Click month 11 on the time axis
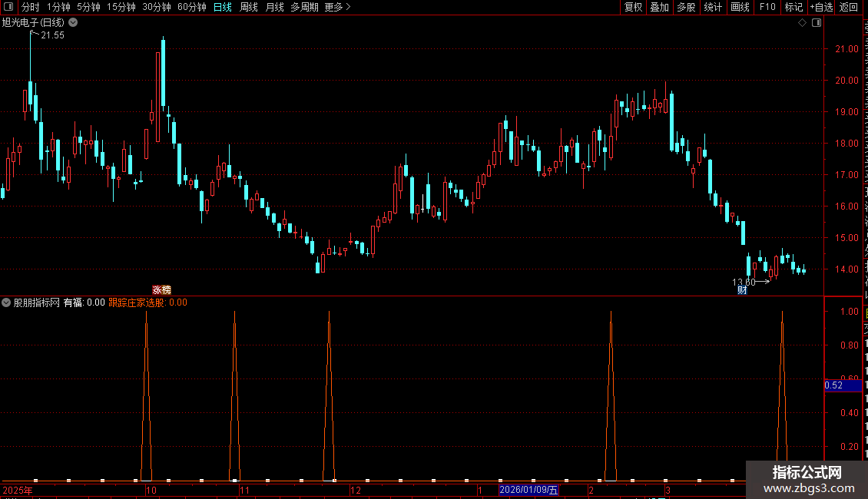The height and width of the screenshot is (499, 868). coord(245,490)
